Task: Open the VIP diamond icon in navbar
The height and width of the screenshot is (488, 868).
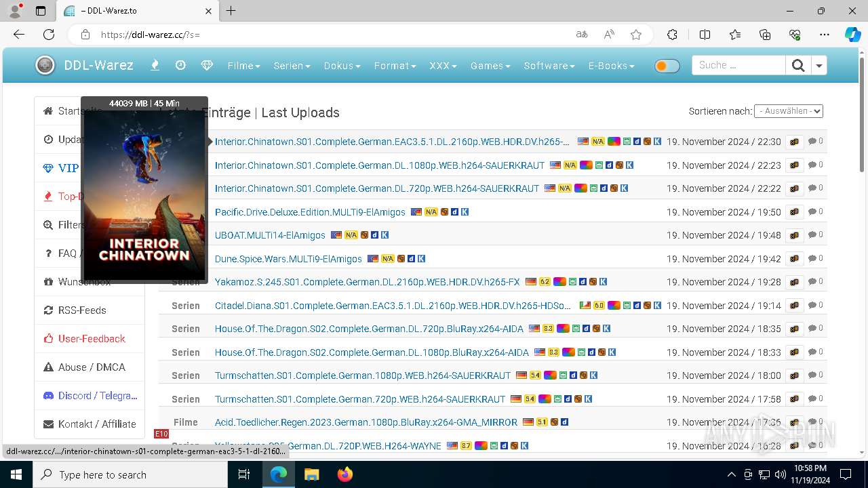Action: [207, 65]
